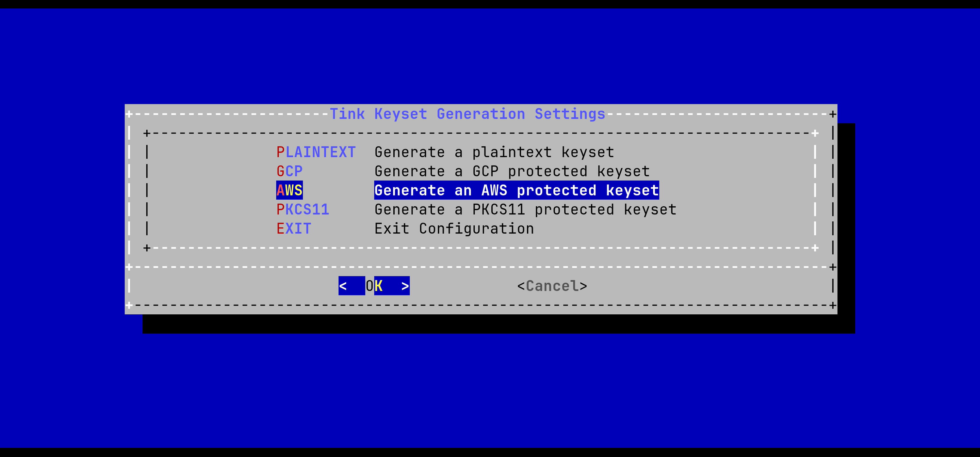Select the PLAINTEXT menu entry
Viewport: 980px width, 457px height.
[x=316, y=152]
